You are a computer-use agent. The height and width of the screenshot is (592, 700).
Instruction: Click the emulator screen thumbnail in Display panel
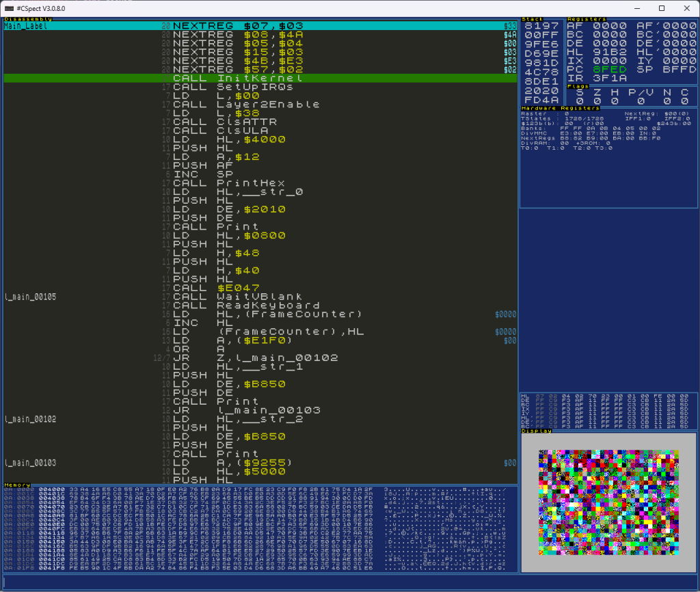point(608,503)
